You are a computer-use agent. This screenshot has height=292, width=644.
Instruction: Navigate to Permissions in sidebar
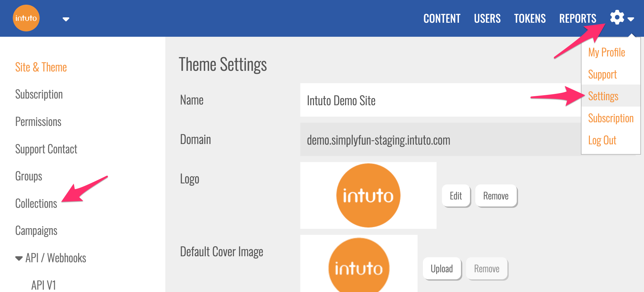pos(38,122)
